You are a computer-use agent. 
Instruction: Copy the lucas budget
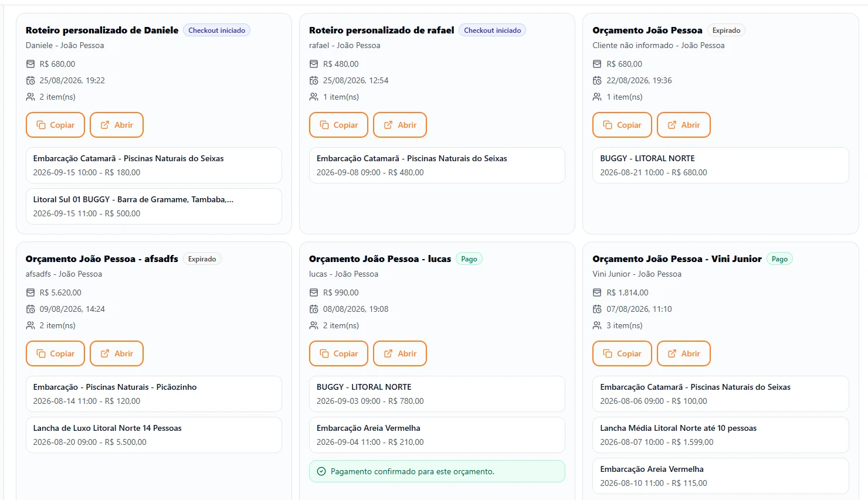(338, 353)
